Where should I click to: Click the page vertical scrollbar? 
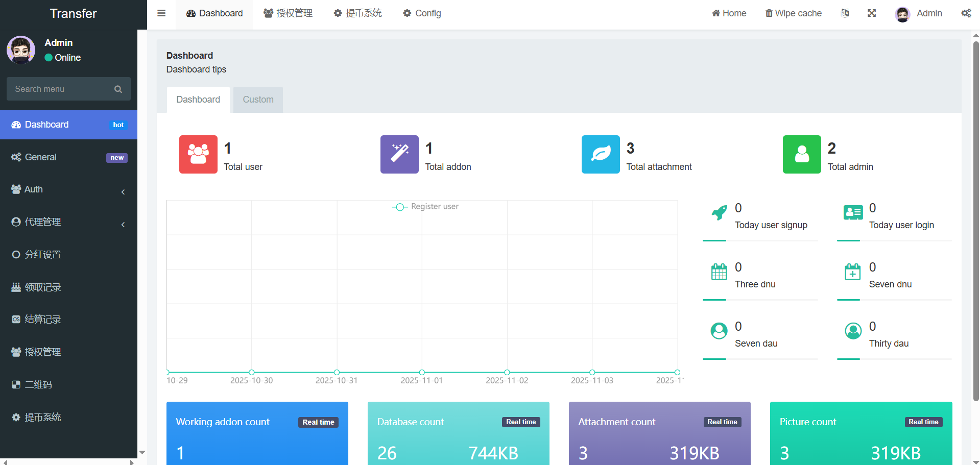pos(976,219)
